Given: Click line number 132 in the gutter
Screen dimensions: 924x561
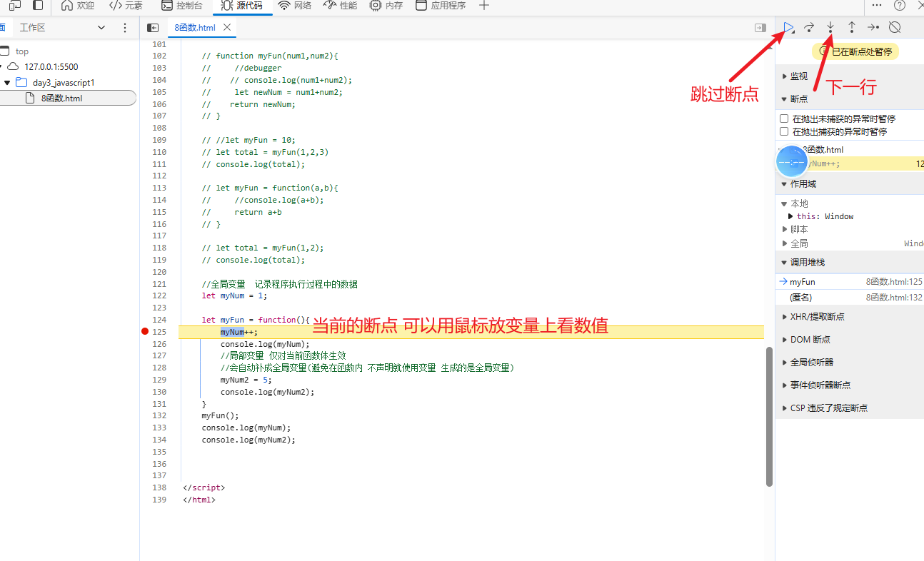Looking at the screenshot, I should [159, 416].
